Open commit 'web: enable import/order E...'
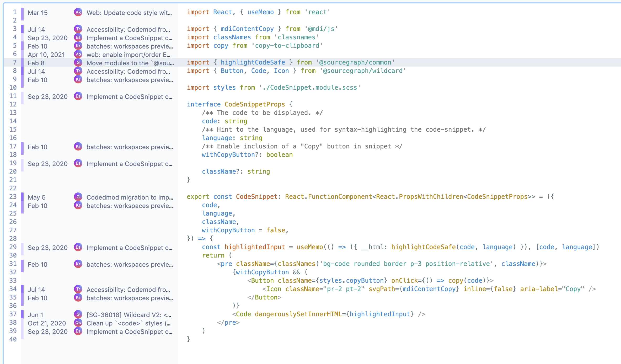 [x=129, y=55]
